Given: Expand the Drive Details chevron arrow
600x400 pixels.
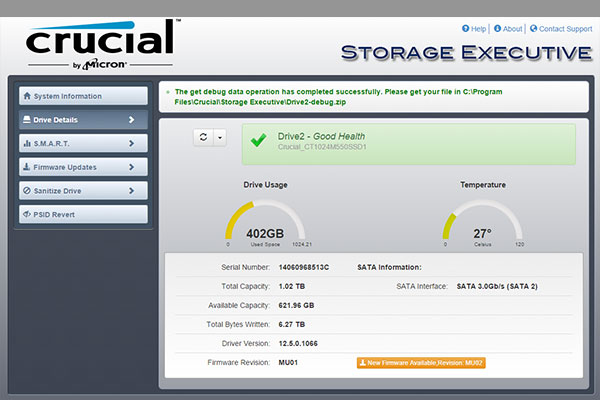Looking at the screenshot, I should point(132,119).
